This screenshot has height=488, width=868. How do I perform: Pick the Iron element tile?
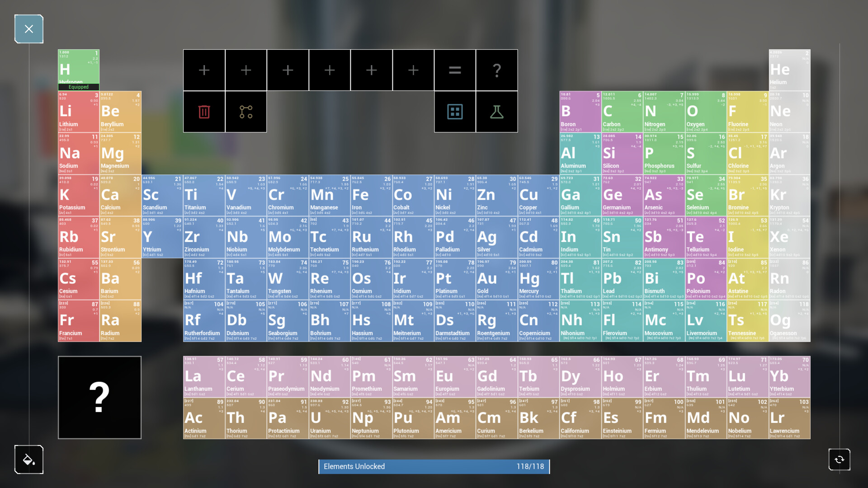[x=371, y=195]
